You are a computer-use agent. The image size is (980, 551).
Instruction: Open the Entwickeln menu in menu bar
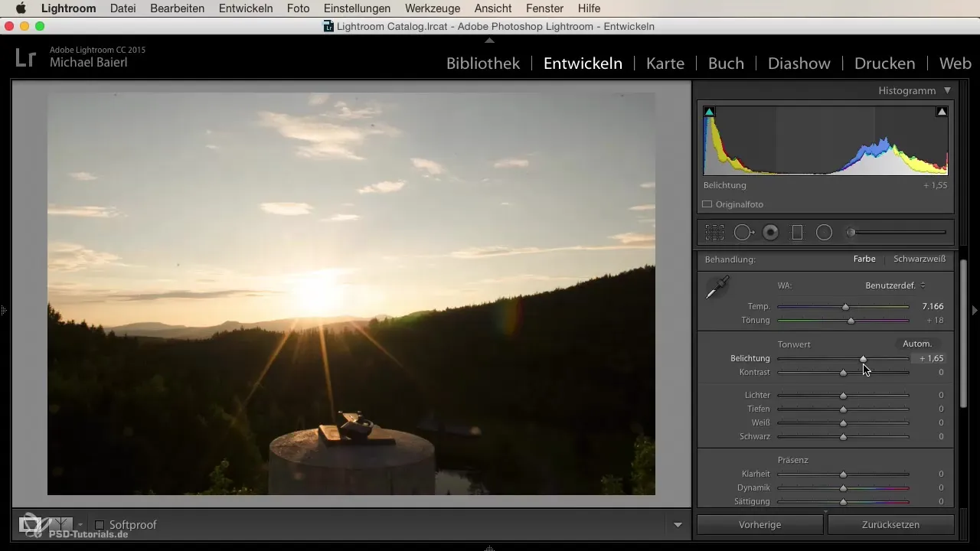(x=246, y=8)
